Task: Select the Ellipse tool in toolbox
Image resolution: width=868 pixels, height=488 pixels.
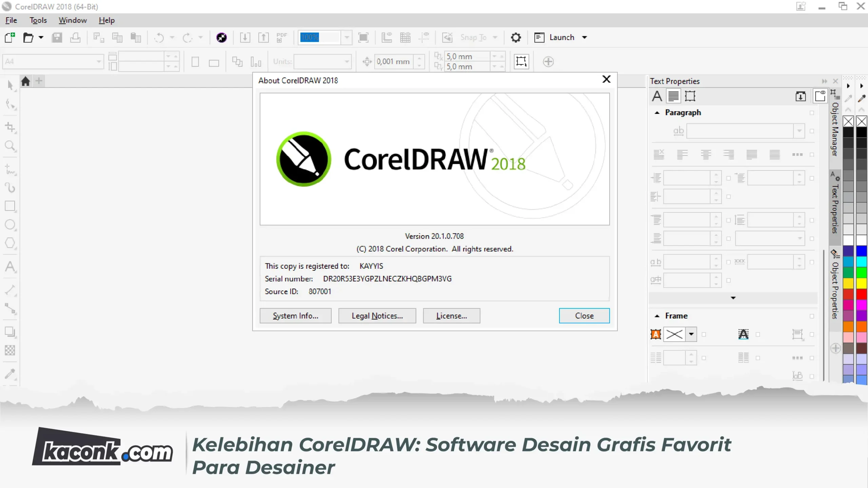Action: (10, 225)
